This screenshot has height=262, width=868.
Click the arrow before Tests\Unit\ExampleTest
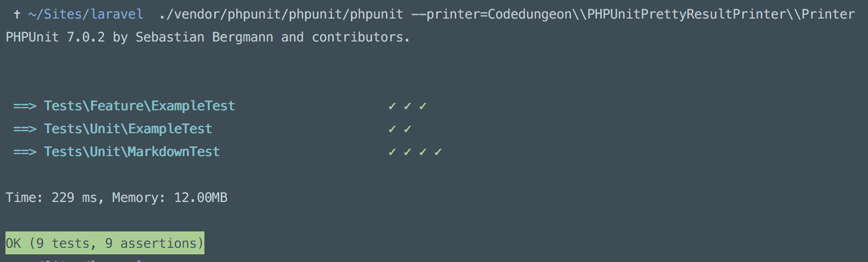click(x=25, y=129)
